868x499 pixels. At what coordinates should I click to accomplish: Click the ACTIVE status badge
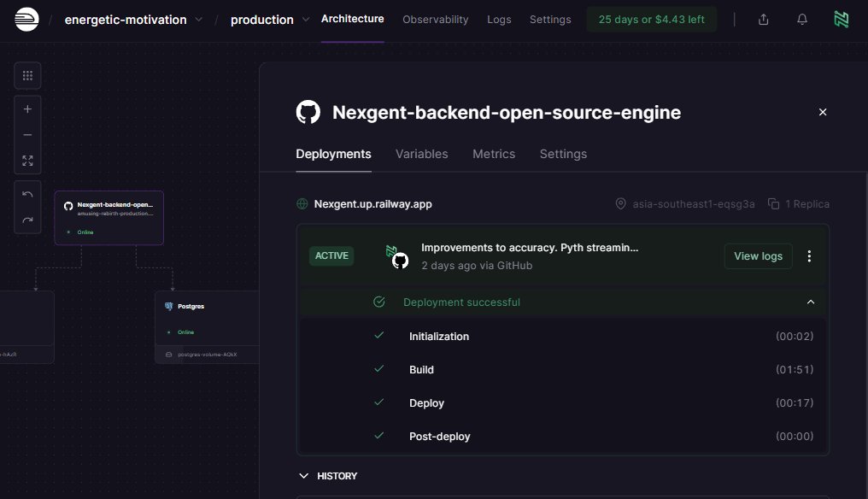pyautogui.click(x=331, y=255)
